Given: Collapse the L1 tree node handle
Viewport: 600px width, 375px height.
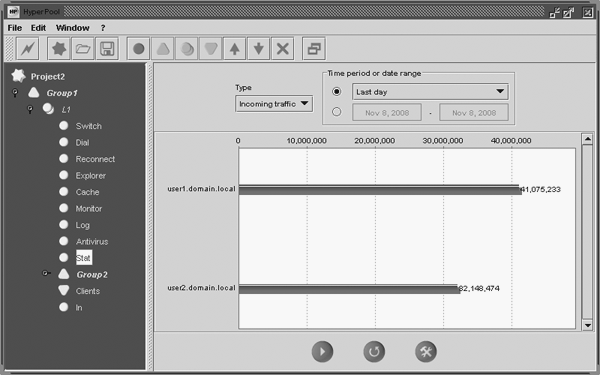Looking at the screenshot, I should pyautogui.click(x=30, y=110).
